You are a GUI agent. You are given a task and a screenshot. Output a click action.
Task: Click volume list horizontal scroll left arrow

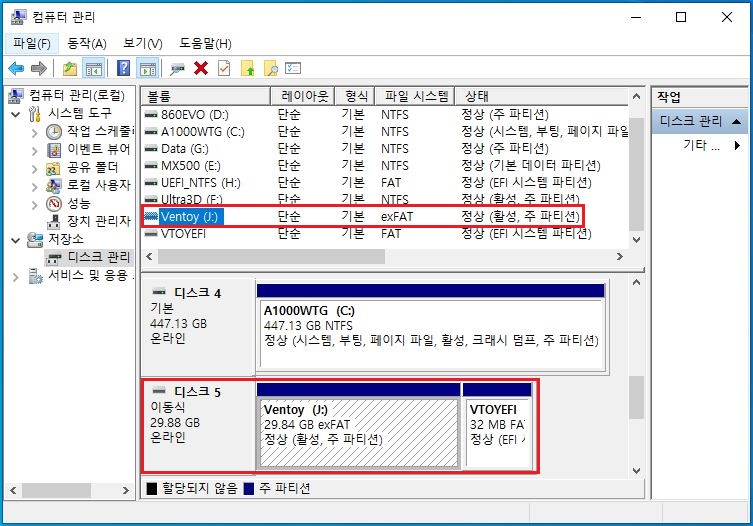click(149, 257)
